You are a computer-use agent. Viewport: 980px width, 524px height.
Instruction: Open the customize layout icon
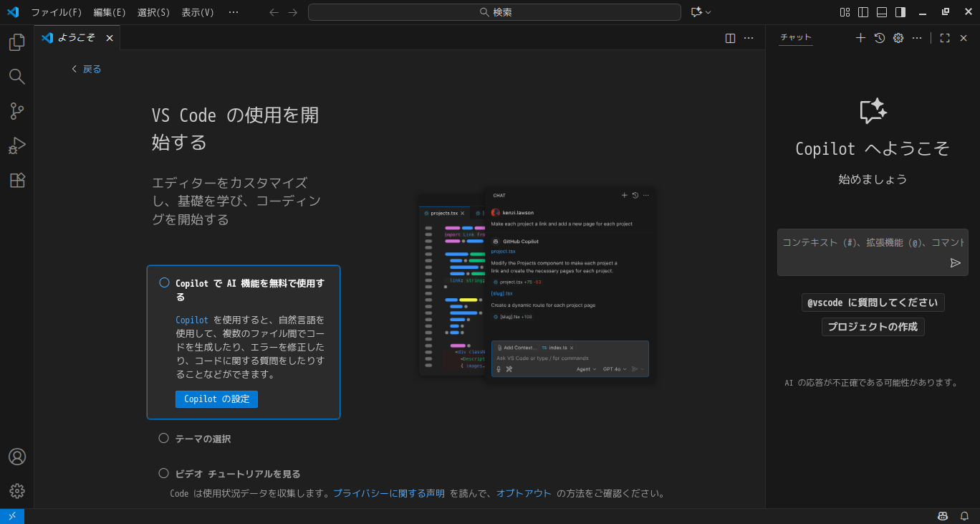tap(845, 12)
